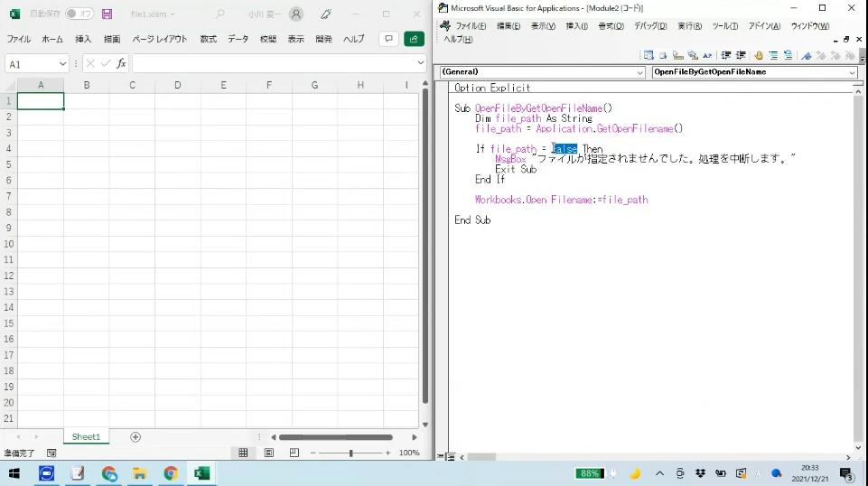The image size is (868, 486).
Task: Open the (General) object dropdown in VBA
Action: point(639,72)
